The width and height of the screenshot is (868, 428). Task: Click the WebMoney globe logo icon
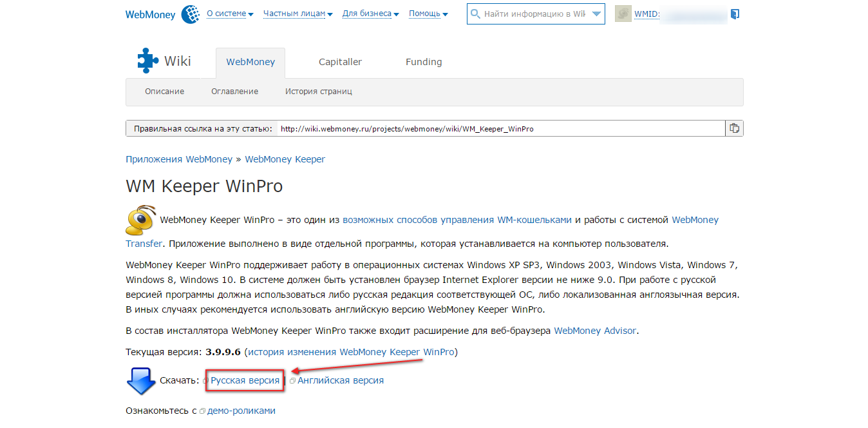[x=191, y=14]
